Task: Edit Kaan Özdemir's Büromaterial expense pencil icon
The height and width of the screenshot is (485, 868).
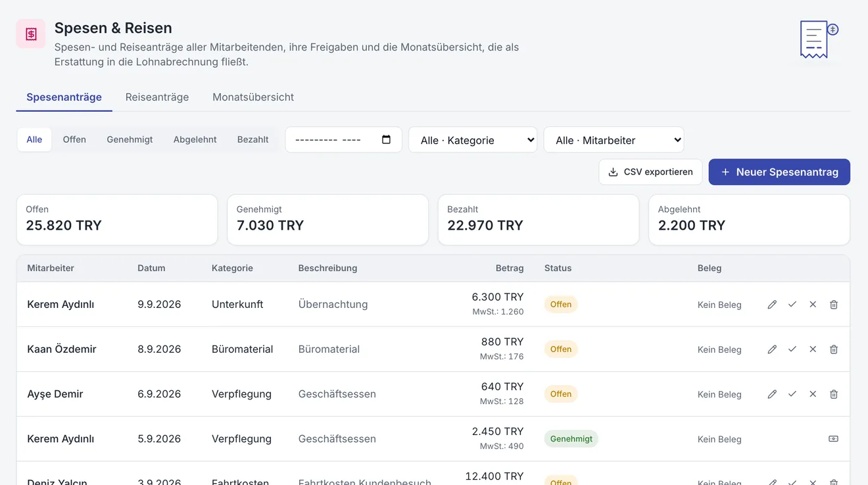Action: 772,349
